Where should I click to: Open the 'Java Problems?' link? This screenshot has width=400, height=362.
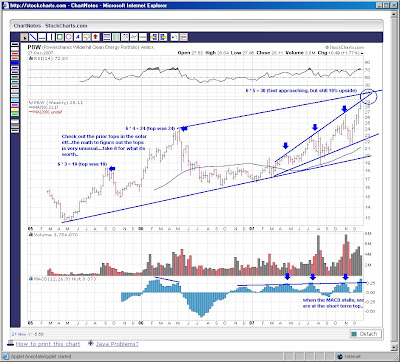click(117, 344)
